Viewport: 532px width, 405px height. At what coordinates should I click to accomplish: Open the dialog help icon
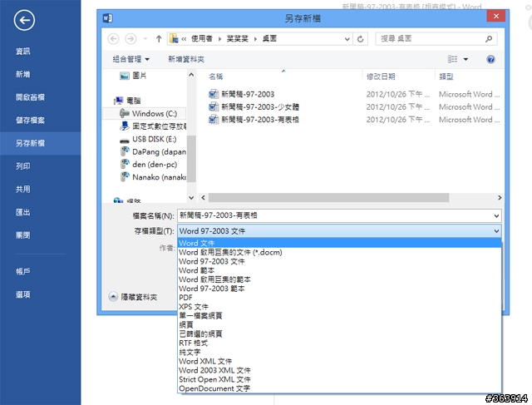click(490, 59)
